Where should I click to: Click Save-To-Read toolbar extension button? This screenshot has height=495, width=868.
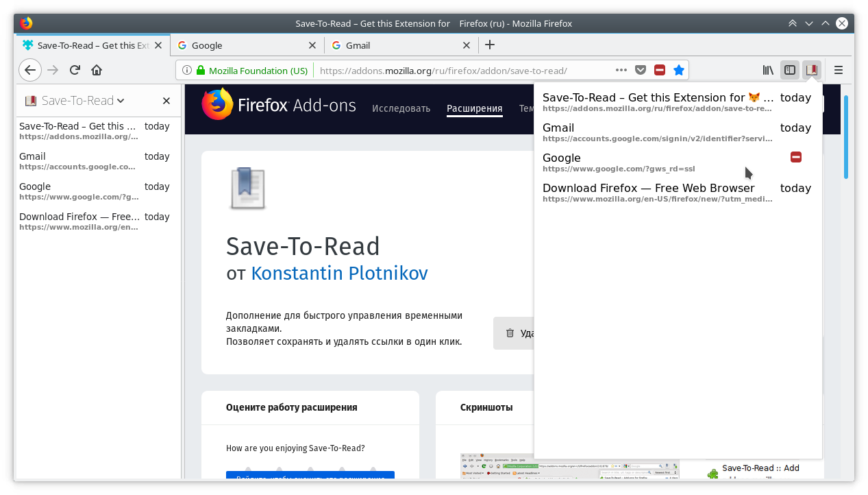pos(812,70)
